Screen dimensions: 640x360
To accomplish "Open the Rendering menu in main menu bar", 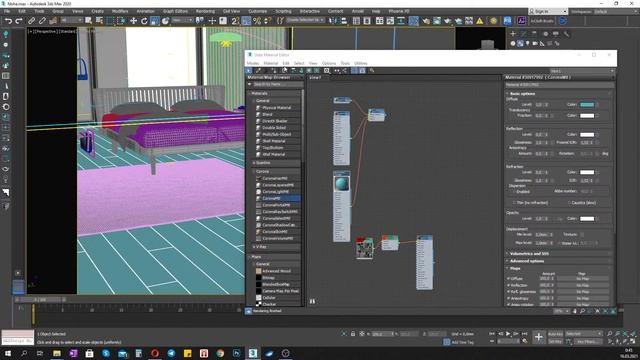I will point(205,11).
